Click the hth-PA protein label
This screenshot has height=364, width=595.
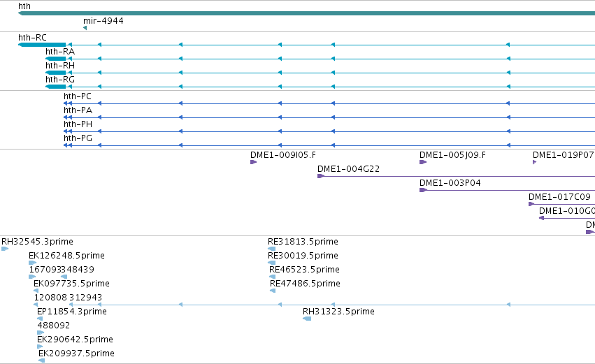pos(78,110)
